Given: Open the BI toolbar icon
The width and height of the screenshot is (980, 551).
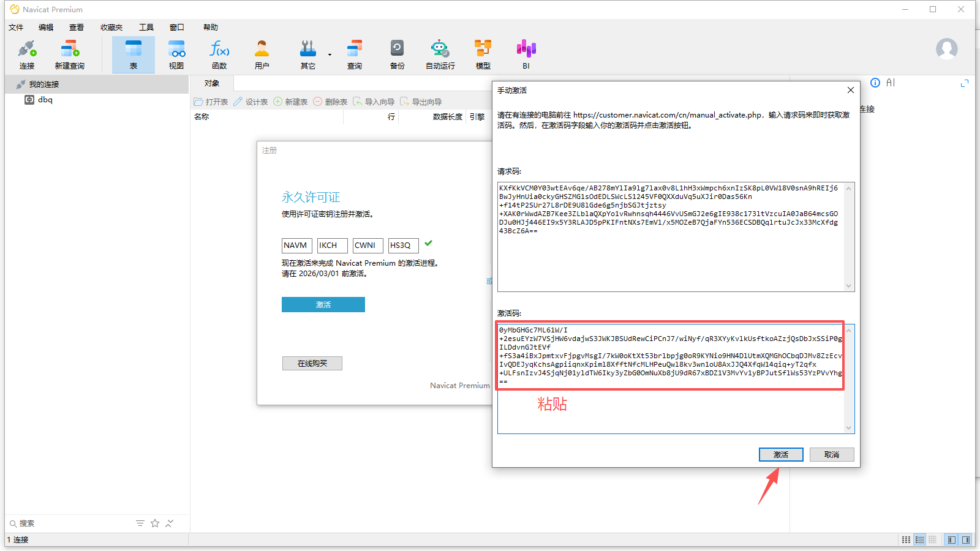Looking at the screenshot, I should [x=526, y=54].
